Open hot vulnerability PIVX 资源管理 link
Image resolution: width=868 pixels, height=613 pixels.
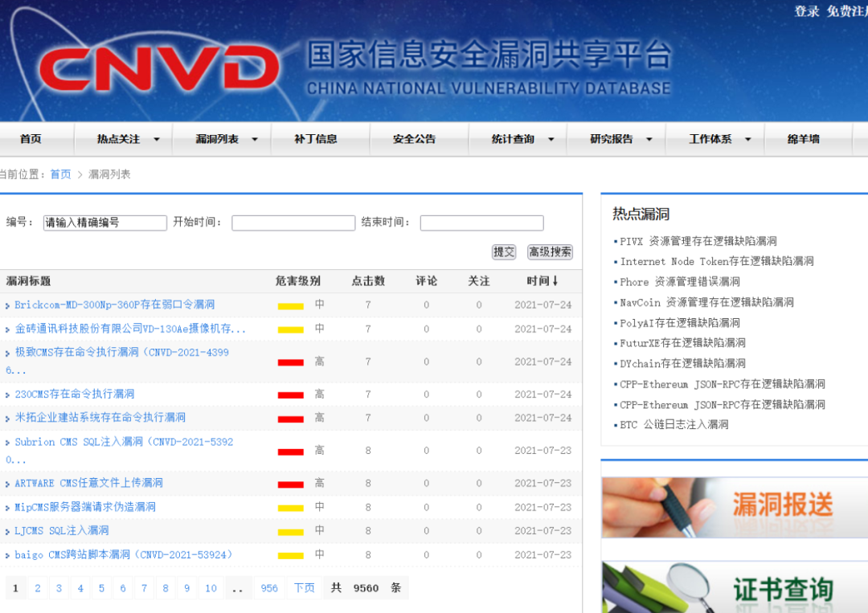point(698,241)
